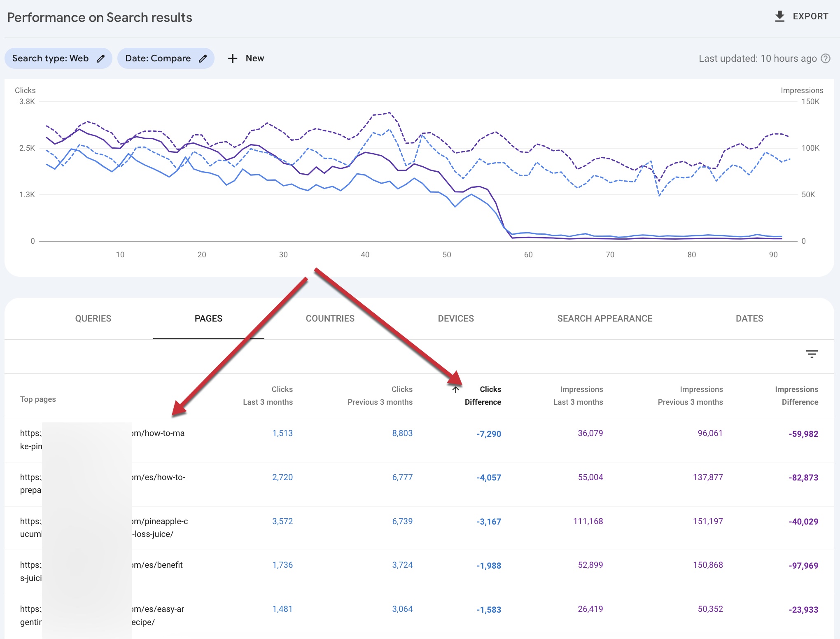840x639 pixels.
Task: Click the Search type: Web chip
Action: tap(50, 58)
